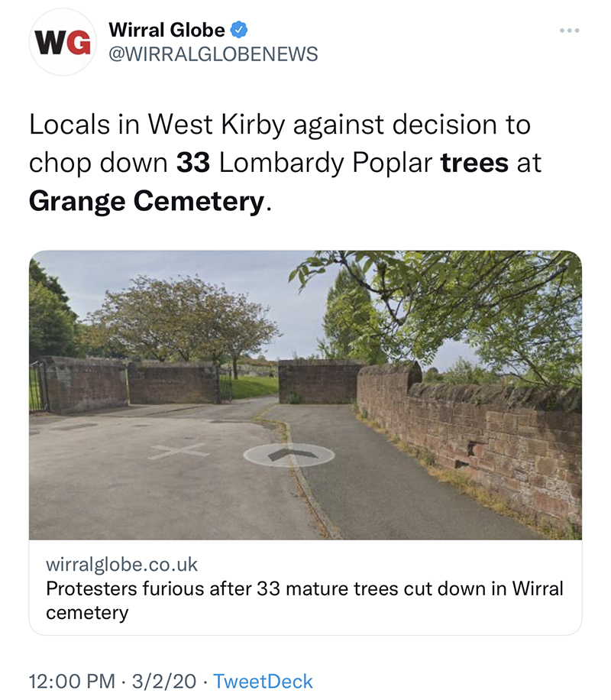Click the wirralglobe.co.uk domain text
Image resolution: width=611 pixels, height=700 pixels.
coord(122,565)
